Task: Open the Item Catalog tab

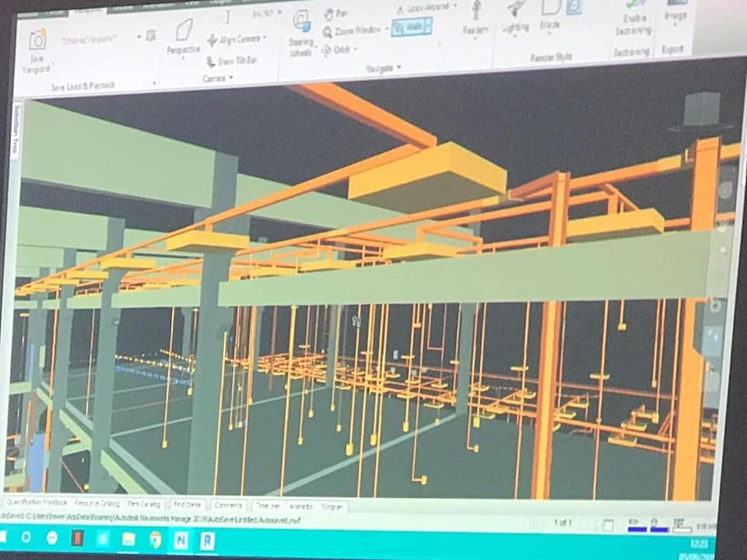Action: coord(144,504)
